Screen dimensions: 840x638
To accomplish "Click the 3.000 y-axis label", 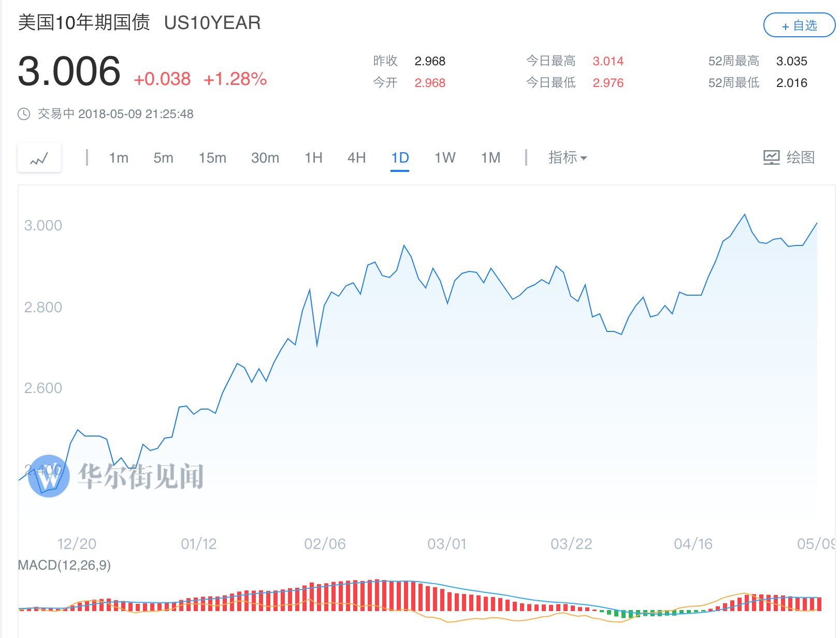I will (43, 225).
